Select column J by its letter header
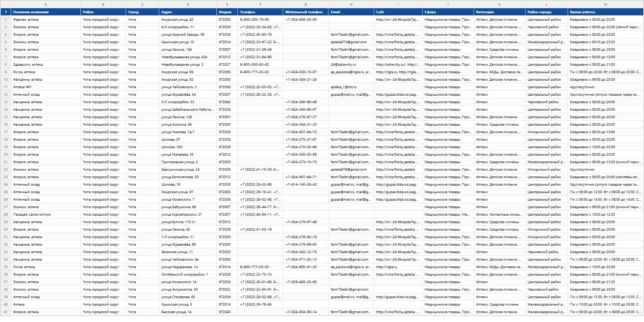Image resolution: width=644 pixels, height=322 pixels. pyautogui.click(x=448, y=4)
